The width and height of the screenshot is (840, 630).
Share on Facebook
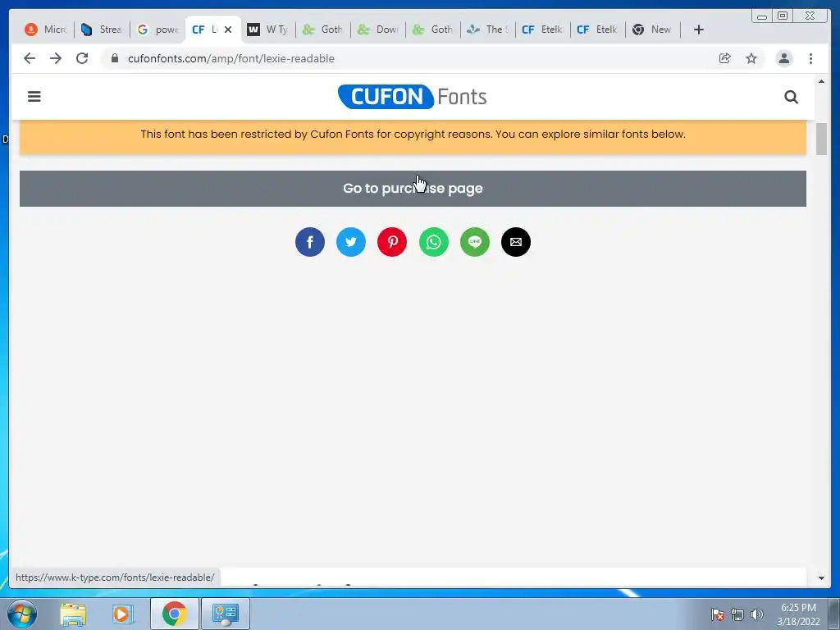310,242
